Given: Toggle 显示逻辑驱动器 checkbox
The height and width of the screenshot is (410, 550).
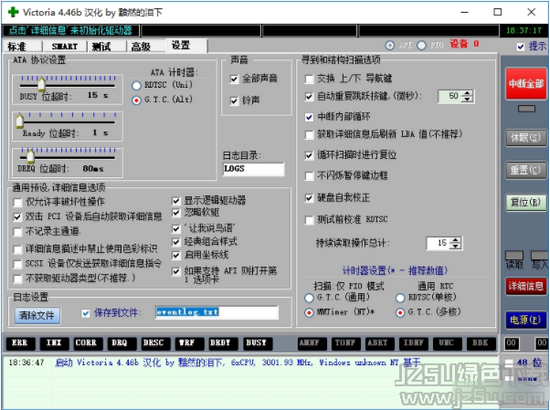Looking at the screenshot, I should (x=176, y=201).
